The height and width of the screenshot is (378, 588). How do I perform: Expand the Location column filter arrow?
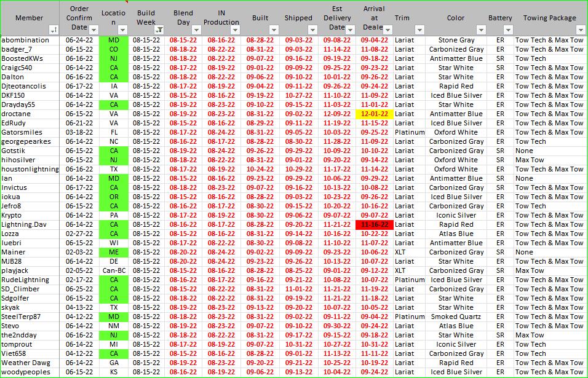click(x=122, y=30)
